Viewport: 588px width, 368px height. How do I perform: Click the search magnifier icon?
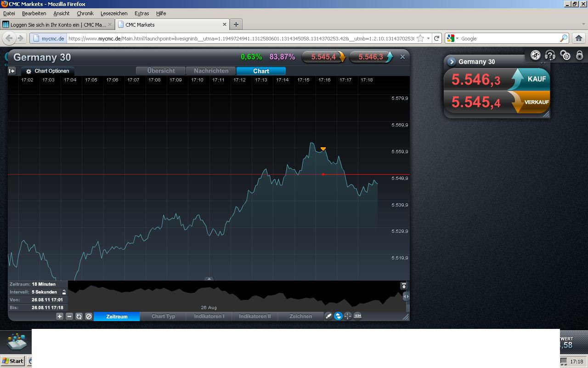(564, 39)
